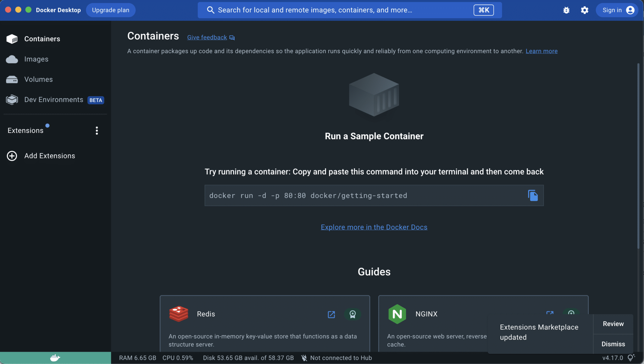This screenshot has width=644, height=364.
Task: Click the bug troubleshoot icon
Action: (x=566, y=10)
